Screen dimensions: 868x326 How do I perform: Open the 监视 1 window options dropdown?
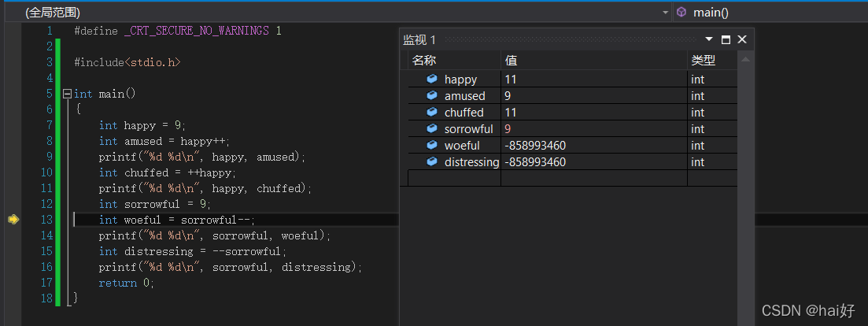[709, 39]
